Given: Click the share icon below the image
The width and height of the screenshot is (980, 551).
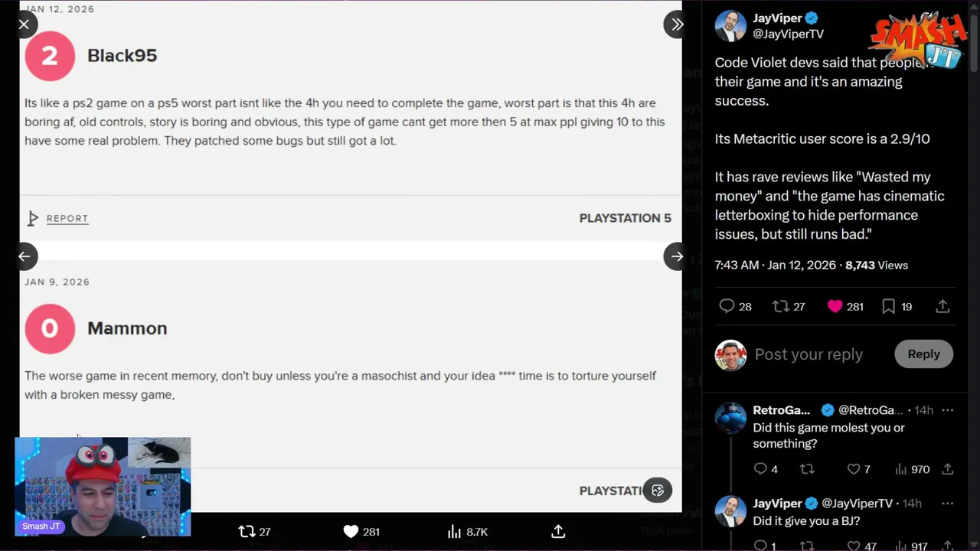Looking at the screenshot, I should (558, 531).
